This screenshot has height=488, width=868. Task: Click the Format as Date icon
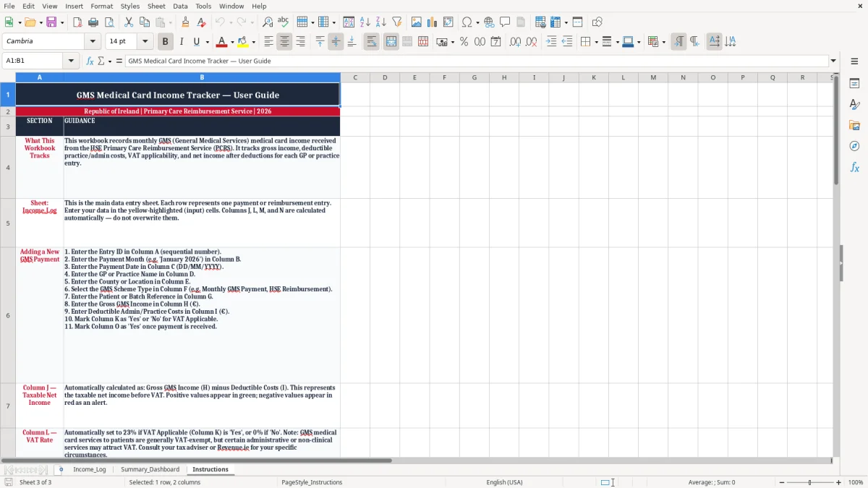(x=495, y=42)
